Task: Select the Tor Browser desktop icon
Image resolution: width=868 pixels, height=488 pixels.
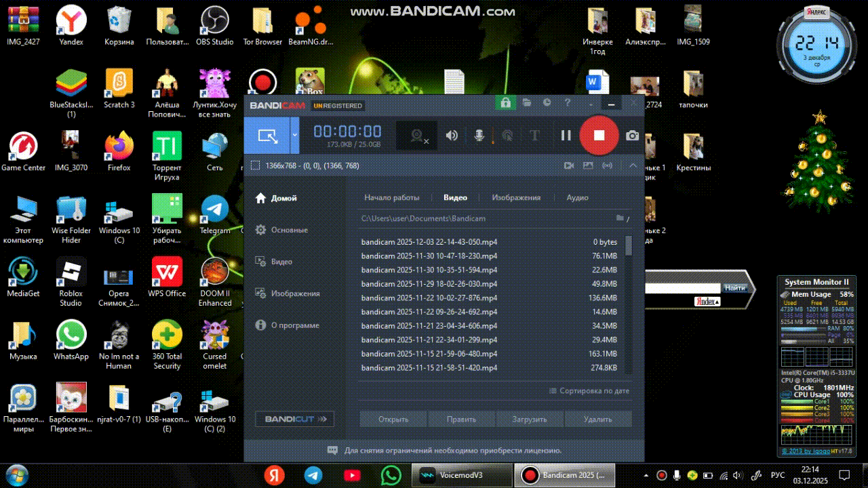Action: pyautogui.click(x=262, y=26)
